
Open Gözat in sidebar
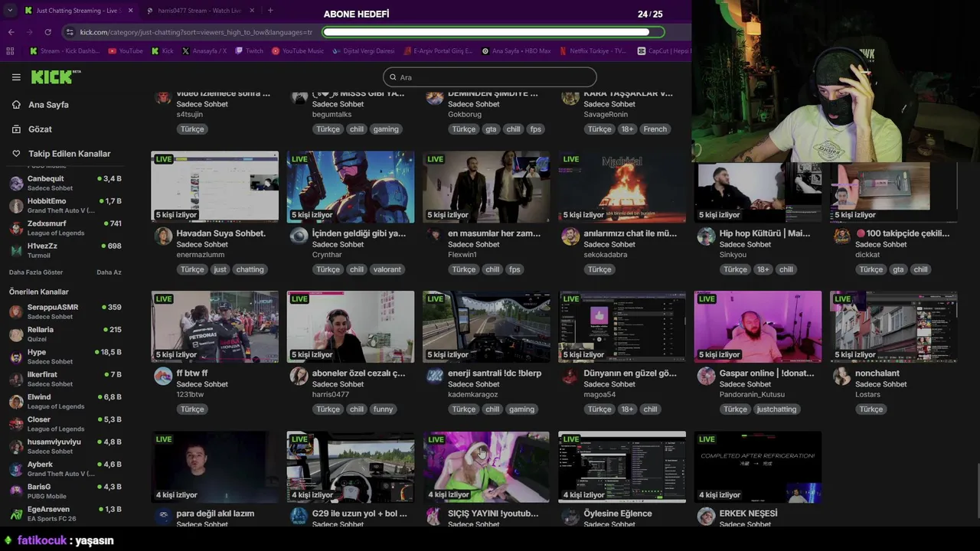point(40,129)
